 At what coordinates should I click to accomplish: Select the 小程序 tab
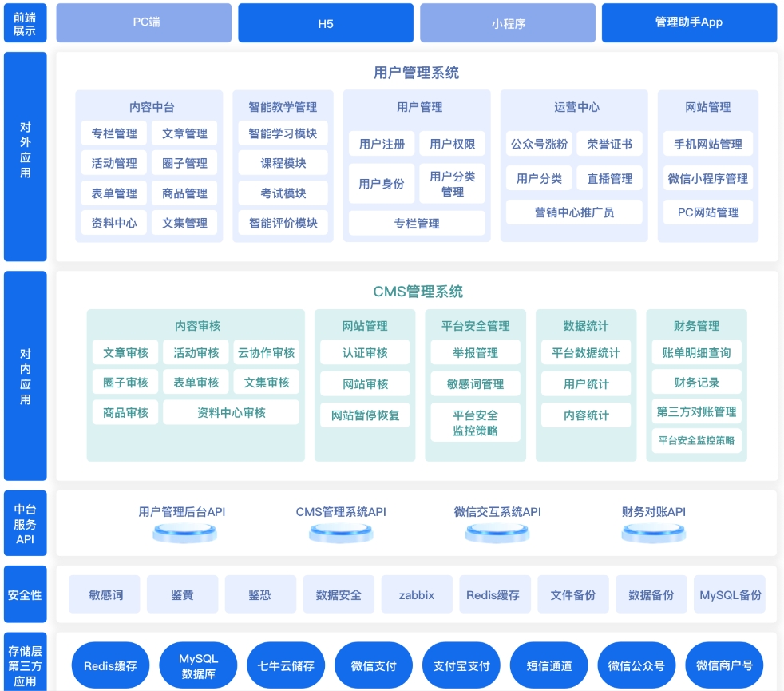tap(508, 22)
